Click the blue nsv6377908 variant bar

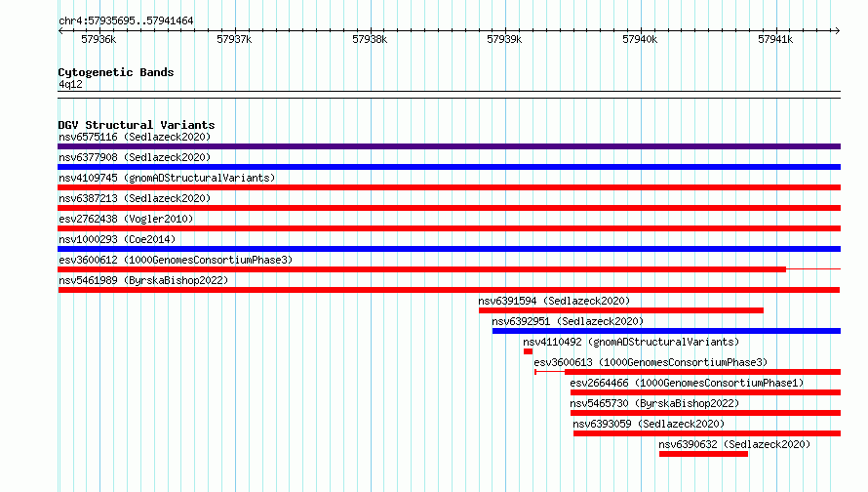click(x=449, y=167)
